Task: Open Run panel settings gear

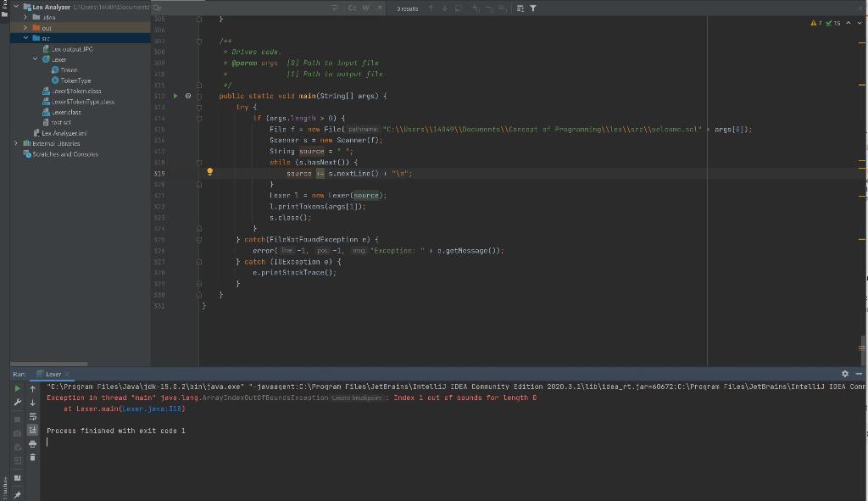Action: click(x=844, y=374)
